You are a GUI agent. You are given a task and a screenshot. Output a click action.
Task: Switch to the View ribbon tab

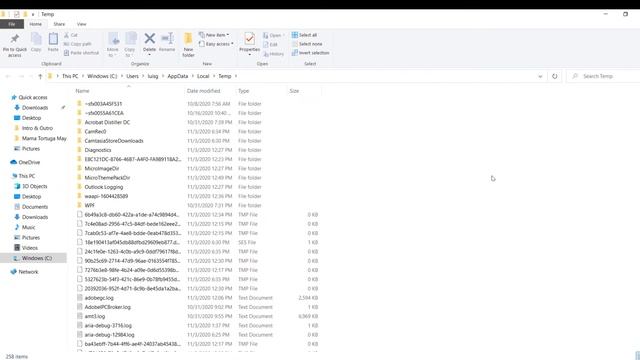point(82,24)
